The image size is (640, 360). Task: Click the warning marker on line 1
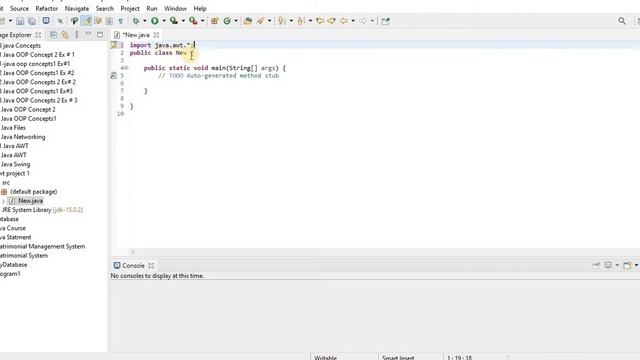(x=114, y=45)
